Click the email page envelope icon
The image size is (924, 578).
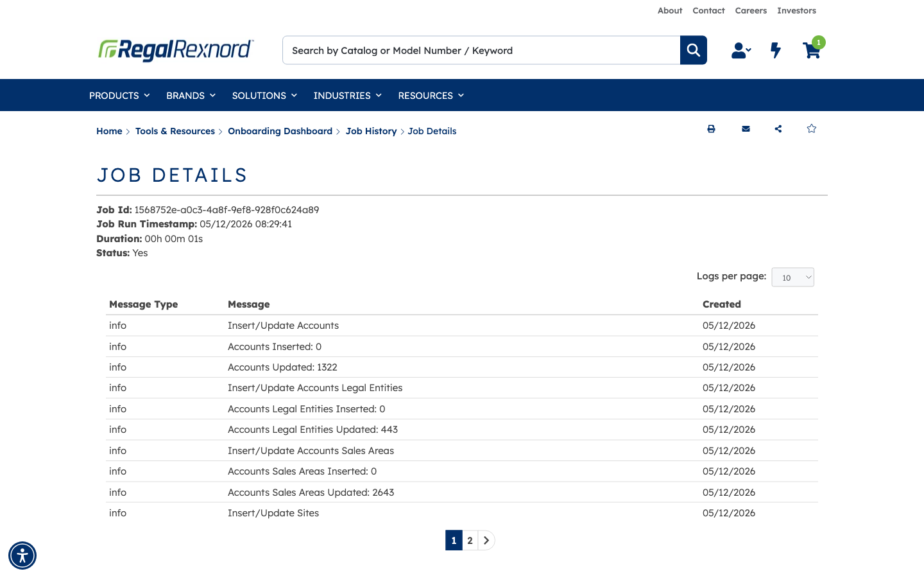click(x=746, y=129)
